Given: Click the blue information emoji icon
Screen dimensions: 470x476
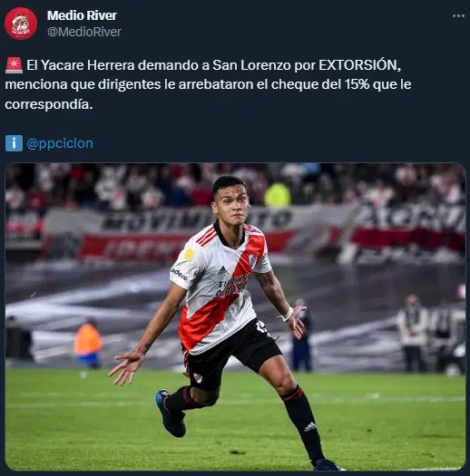Looking at the screenshot, I should [x=14, y=143].
